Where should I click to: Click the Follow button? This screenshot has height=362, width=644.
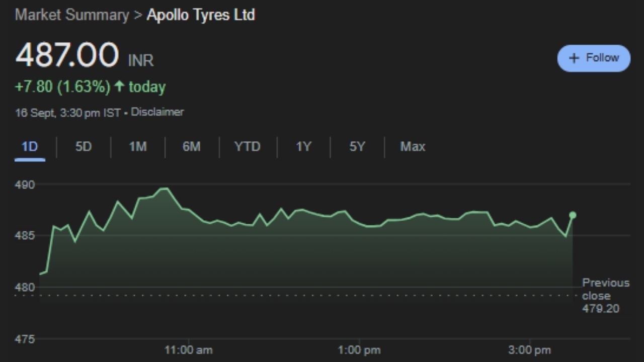pyautogui.click(x=593, y=58)
